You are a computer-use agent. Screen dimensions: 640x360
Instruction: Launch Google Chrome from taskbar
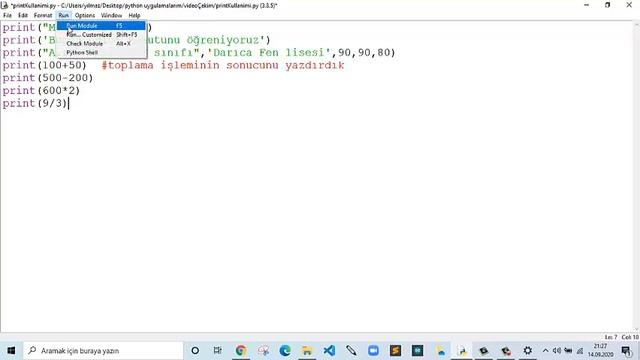(241, 351)
